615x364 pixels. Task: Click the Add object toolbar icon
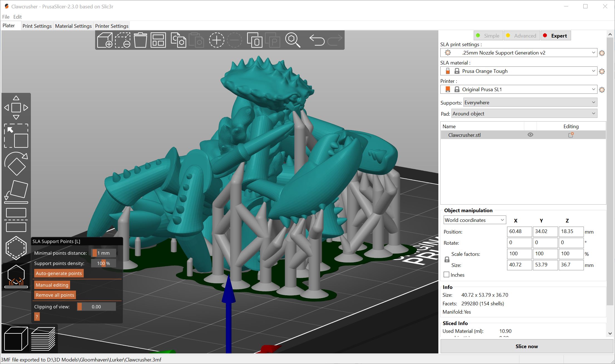105,40
